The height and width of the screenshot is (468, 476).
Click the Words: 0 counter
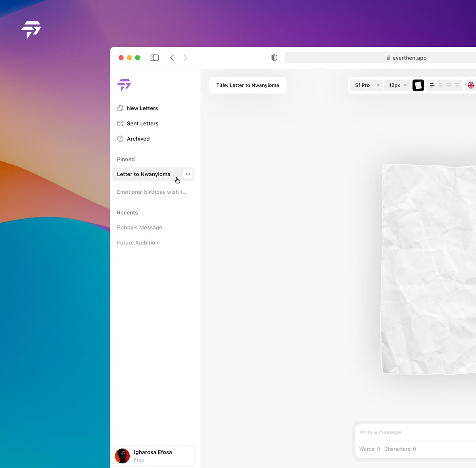[370, 449]
